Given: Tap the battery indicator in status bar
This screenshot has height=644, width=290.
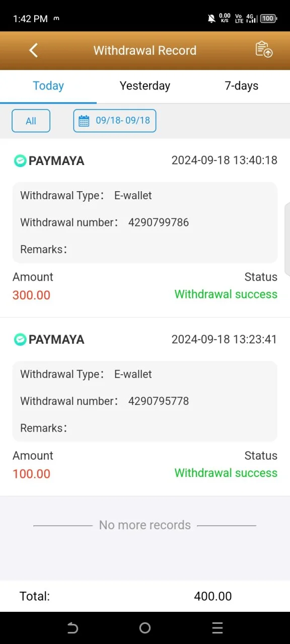Looking at the screenshot, I should point(268,19).
